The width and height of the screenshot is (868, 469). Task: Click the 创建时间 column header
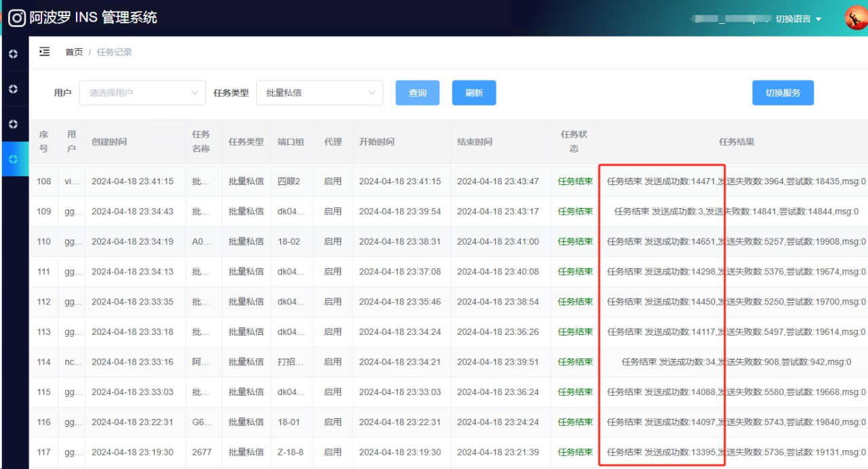click(x=109, y=142)
